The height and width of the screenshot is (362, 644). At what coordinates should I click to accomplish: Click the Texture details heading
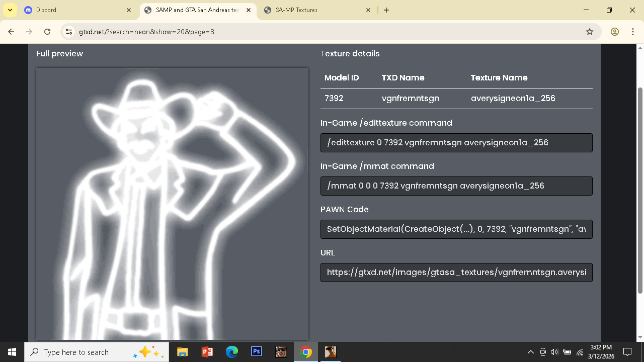click(350, 54)
